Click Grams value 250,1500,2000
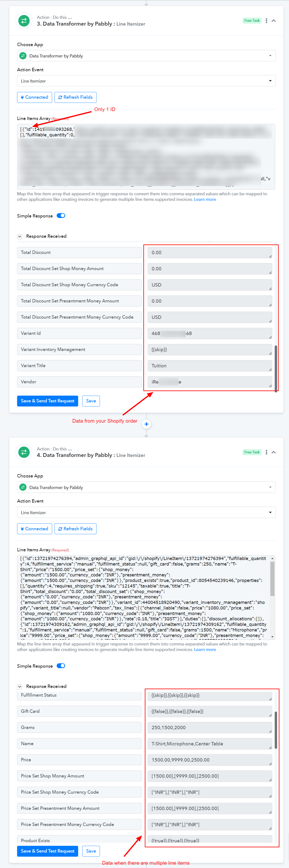Screen dimensions: 289x868 210,728
